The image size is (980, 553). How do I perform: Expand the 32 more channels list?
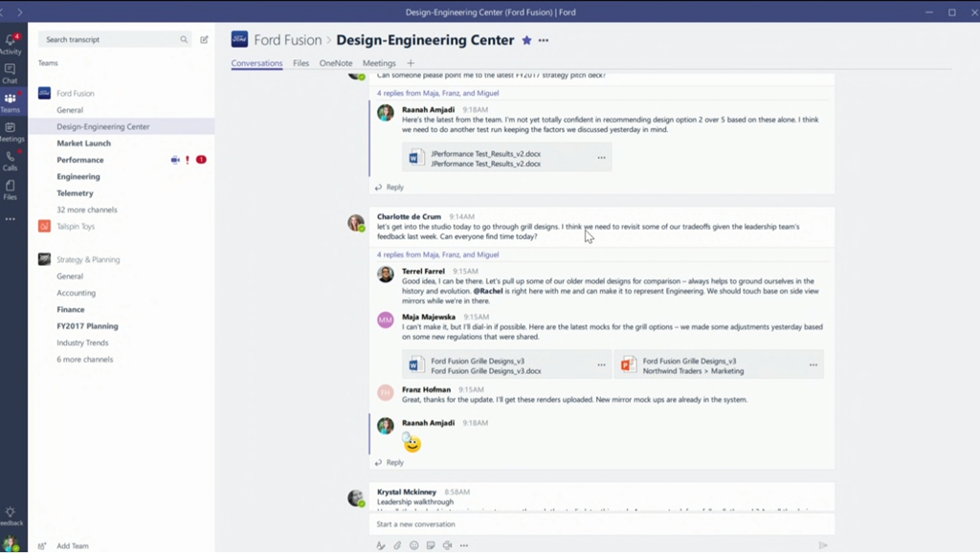(x=87, y=210)
